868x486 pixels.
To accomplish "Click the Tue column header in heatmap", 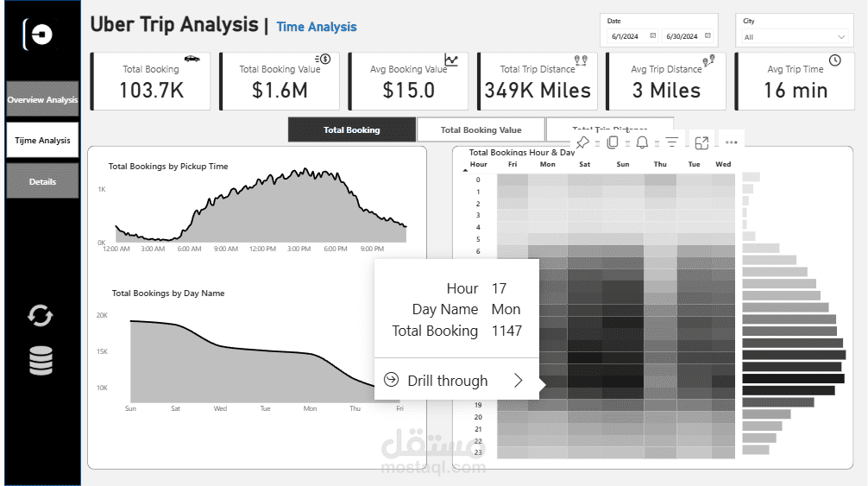I will pos(695,164).
